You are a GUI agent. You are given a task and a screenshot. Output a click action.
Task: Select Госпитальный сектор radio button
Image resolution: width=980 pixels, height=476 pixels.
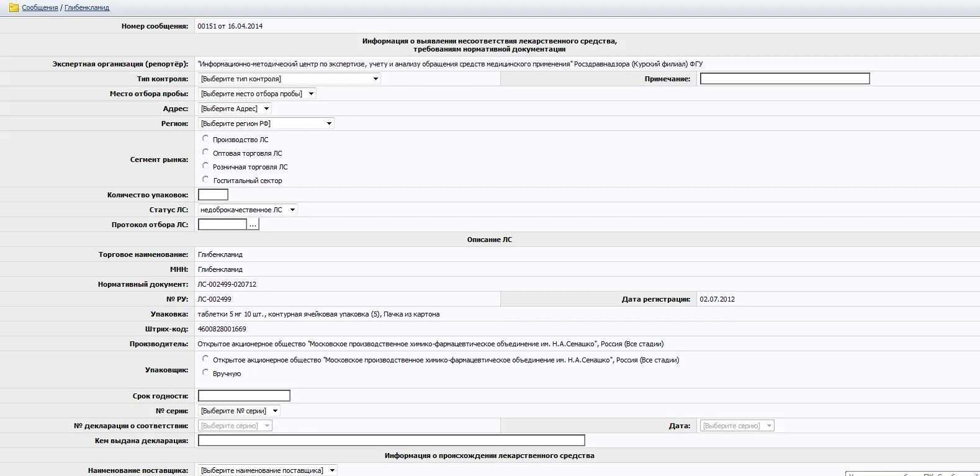[x=205, y=179]
